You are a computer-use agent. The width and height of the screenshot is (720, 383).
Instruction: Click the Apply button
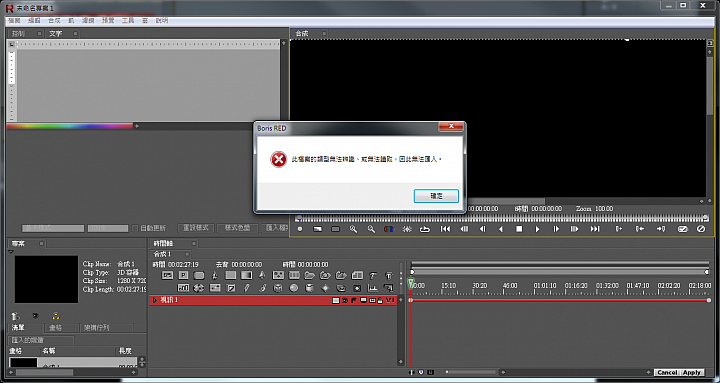[x=692, y=372]
